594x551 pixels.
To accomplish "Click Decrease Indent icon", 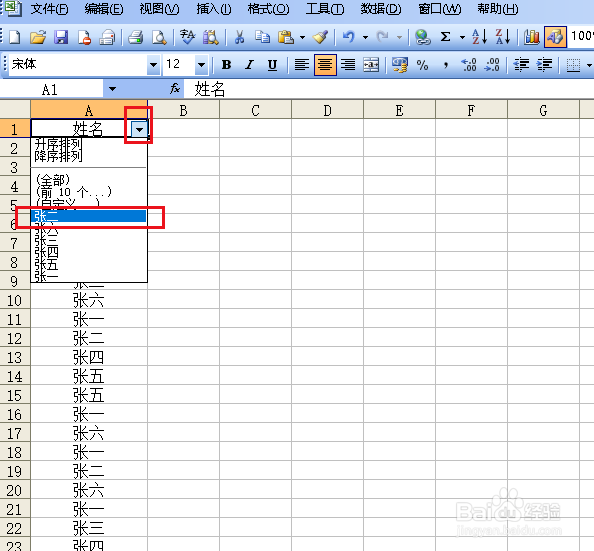I will click(521, 65).
